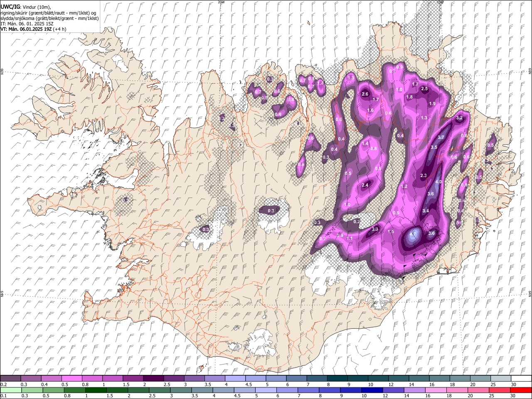Click the 3.3 value label on the map
Viewport: 532px width, 399px height.
pyautogui.click(x=375, y=229)
